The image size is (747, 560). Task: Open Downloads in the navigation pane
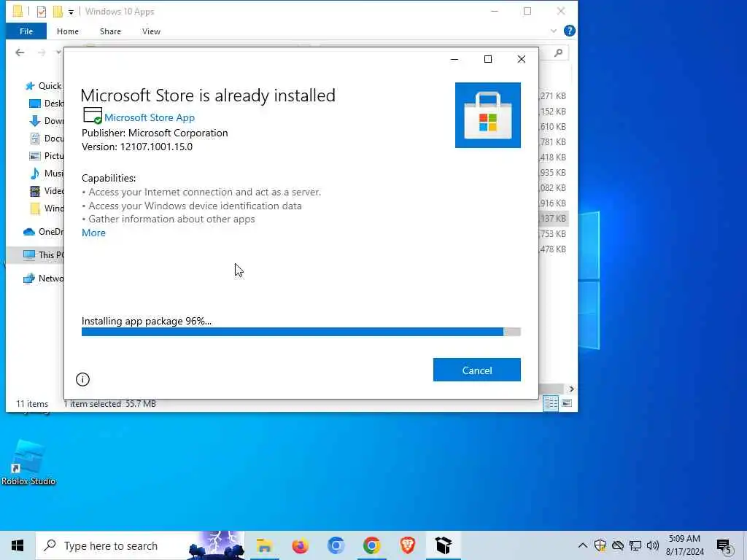(x=46, y=121)
